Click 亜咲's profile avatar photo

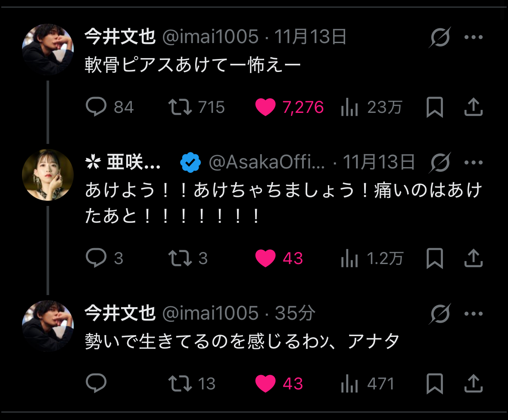[48, 175]
